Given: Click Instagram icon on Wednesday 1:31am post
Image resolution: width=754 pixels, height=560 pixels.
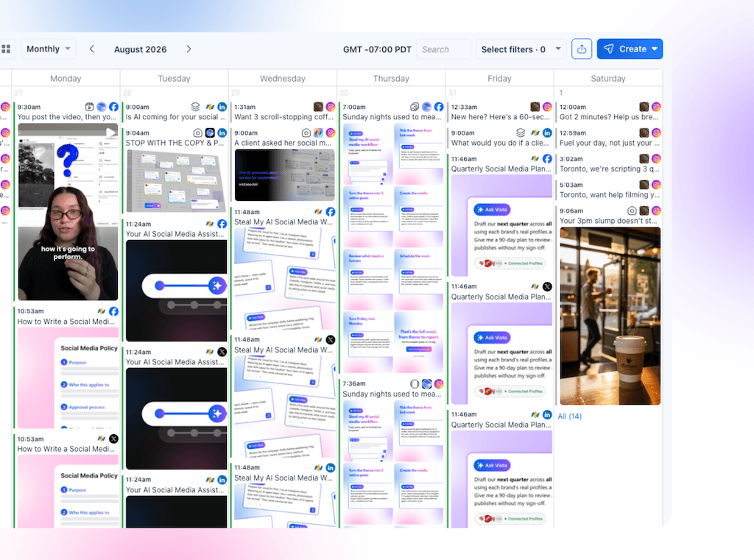Looking at the screenshot, I should click(331, 107).
